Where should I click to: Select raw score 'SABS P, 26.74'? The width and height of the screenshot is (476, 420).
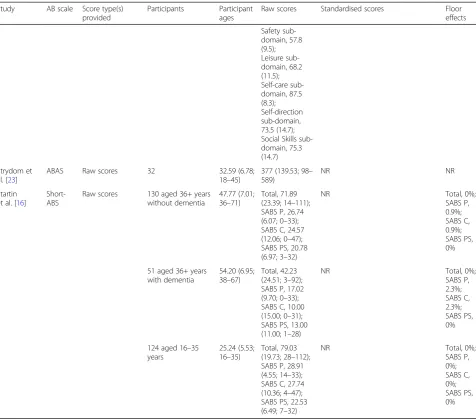point(282,212)
